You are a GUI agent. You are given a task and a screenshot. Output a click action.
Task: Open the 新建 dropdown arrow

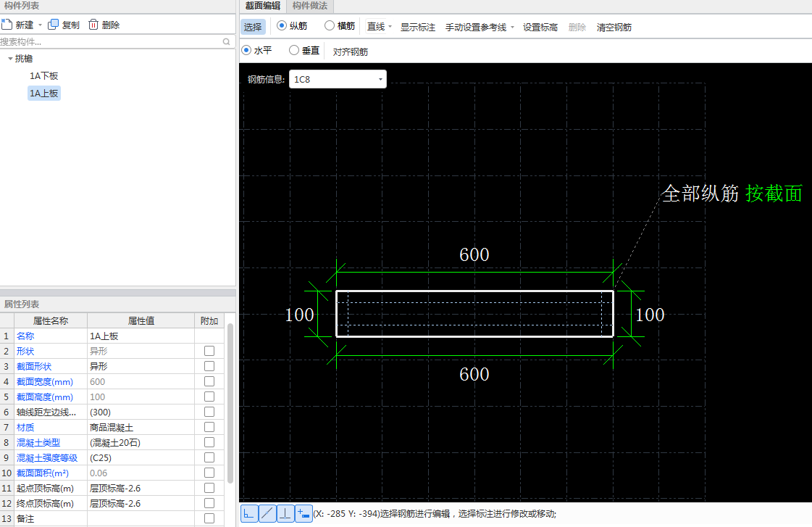point(40,25)
